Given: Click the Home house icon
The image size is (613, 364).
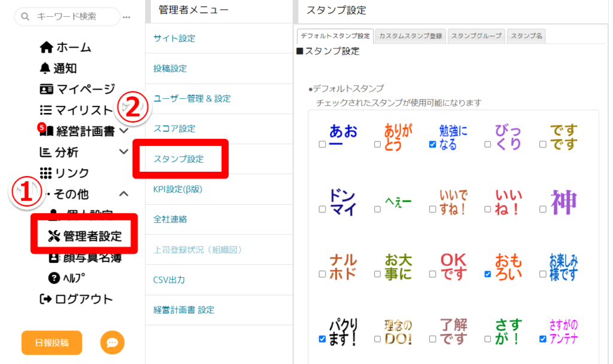Looking at the screenshot, I should 46,47.
